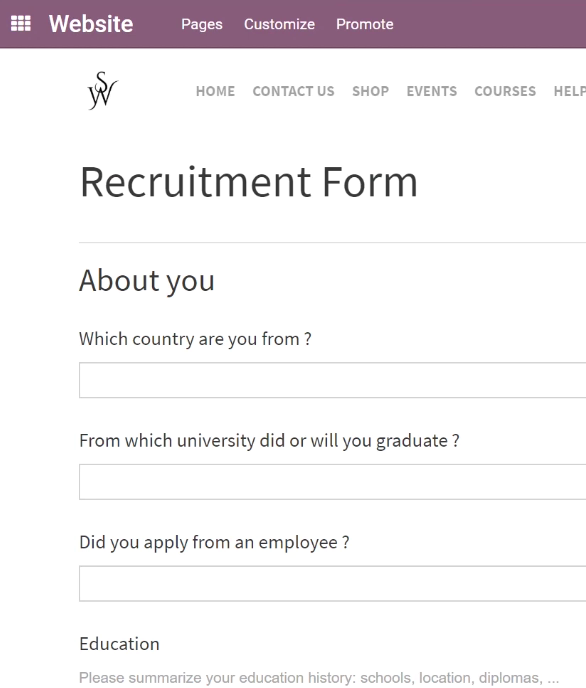Go to the COURSES page
The width and height of the screenshot is (586, 688).
(505, 91)
